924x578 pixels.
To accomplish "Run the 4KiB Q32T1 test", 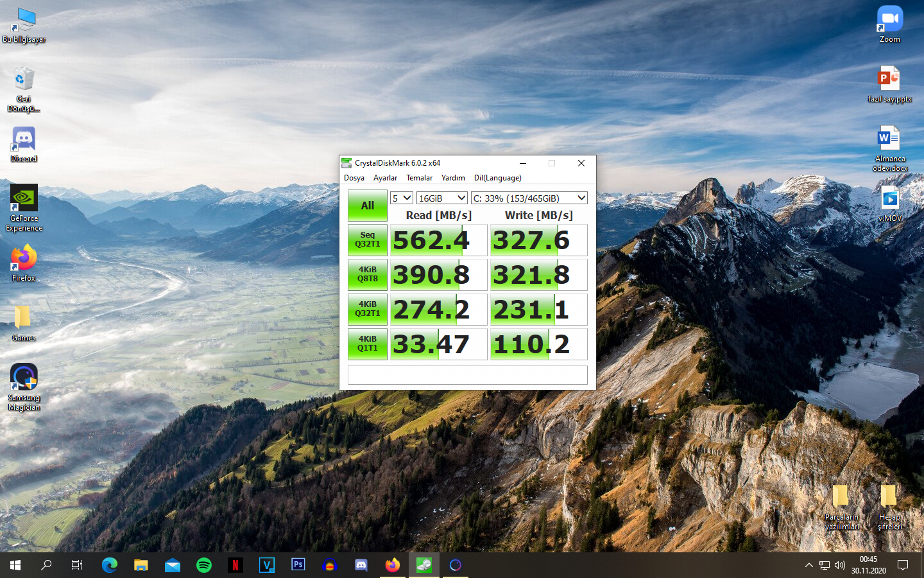I will tap(368, 309).
